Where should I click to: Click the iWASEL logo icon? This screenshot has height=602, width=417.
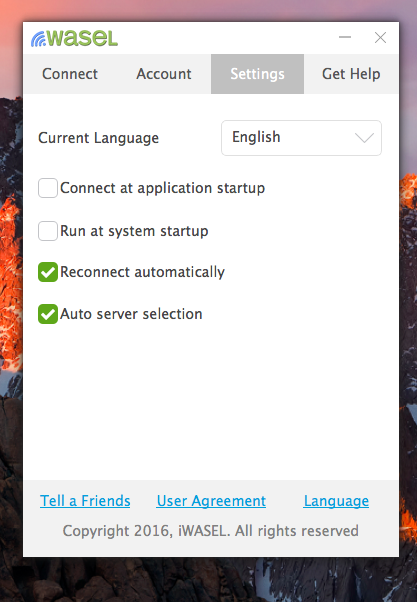(x=74, y=38)
